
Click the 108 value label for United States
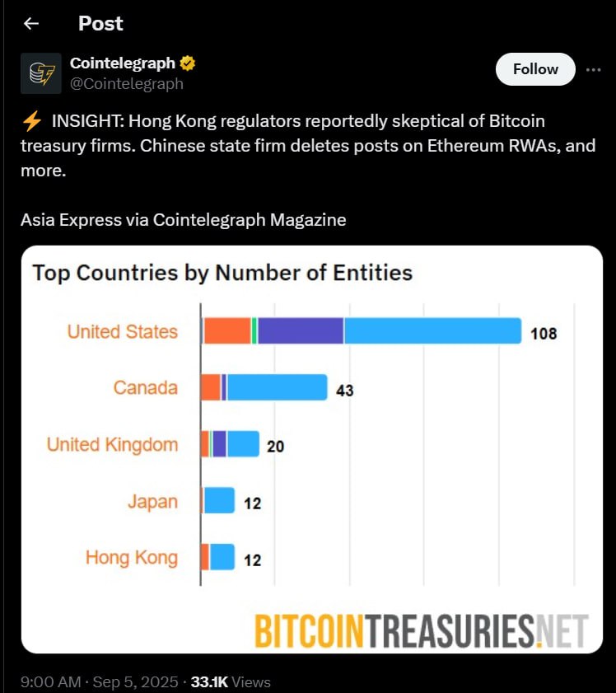(544, 334)
